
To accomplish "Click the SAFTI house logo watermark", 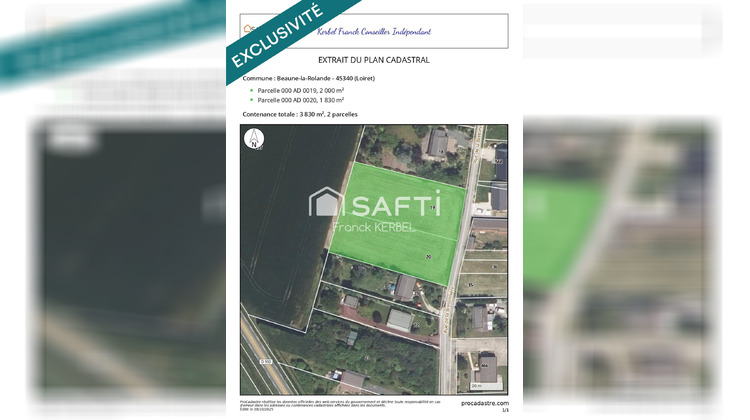I will coord(326,203).
